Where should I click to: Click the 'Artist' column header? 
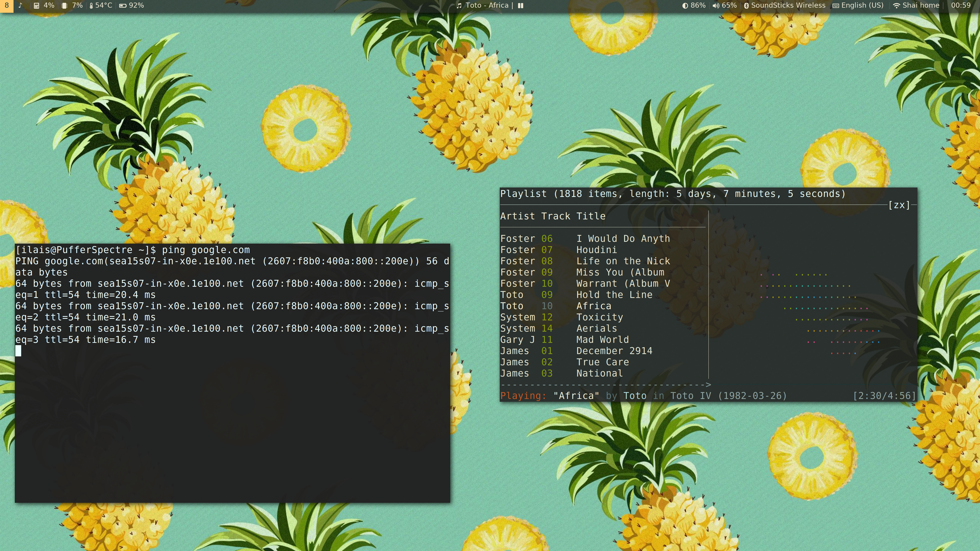point(517,216)
